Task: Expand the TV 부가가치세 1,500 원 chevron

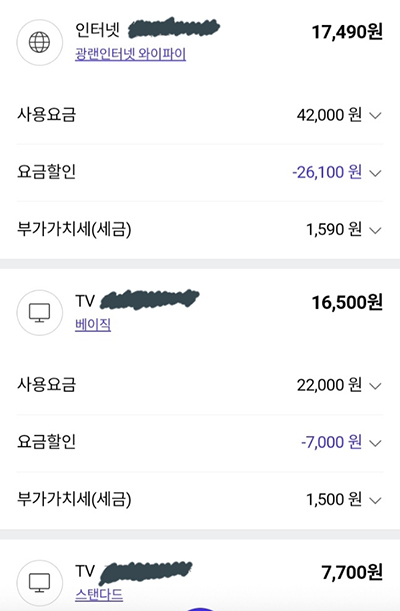Action: point(375,500)
